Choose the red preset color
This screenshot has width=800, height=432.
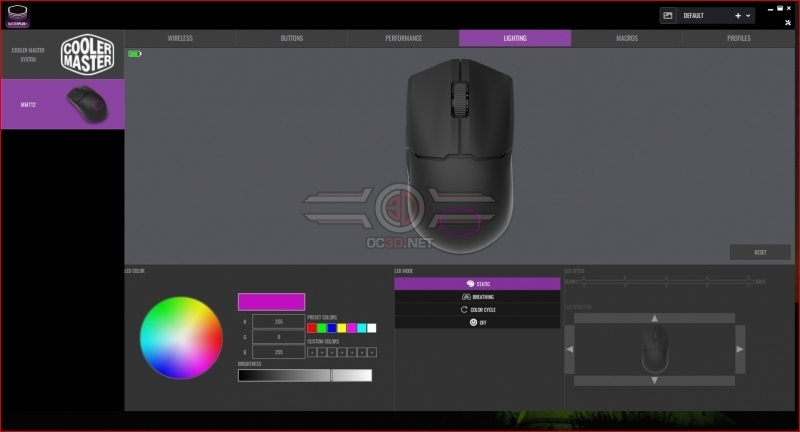(x=312, y=328)
